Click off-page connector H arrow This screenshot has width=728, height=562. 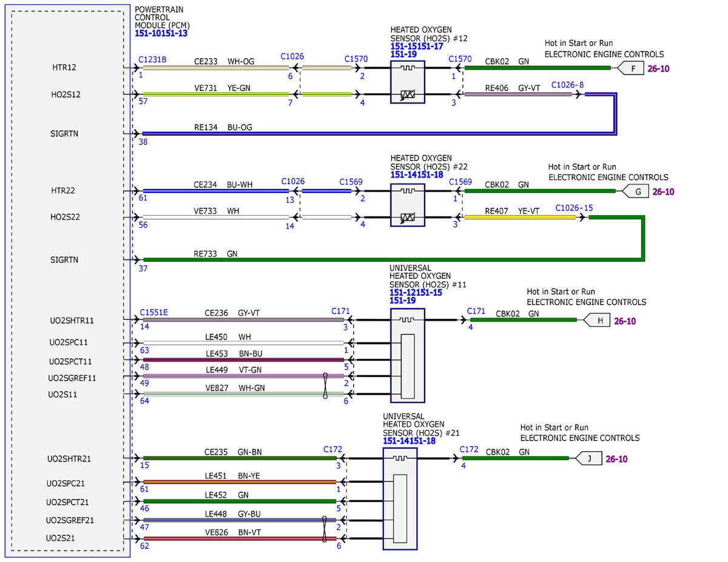point(596,321)
